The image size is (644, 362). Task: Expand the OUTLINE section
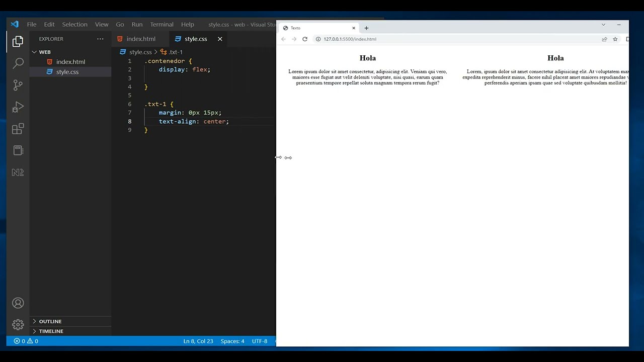point(50,321)
